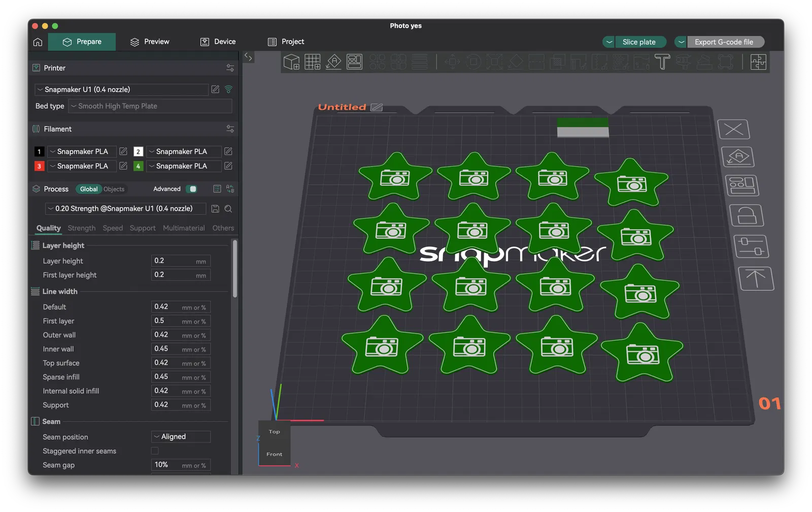Click the Seam gap value field

[181, 465]
